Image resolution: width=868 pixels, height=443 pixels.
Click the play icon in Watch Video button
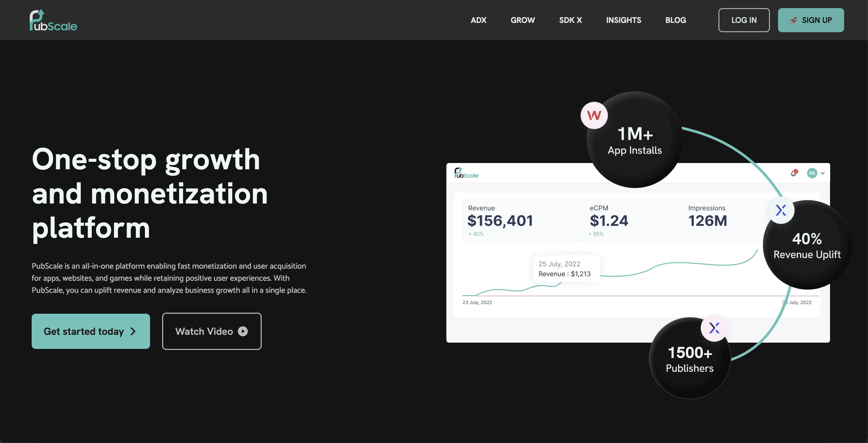click(243, 331)
